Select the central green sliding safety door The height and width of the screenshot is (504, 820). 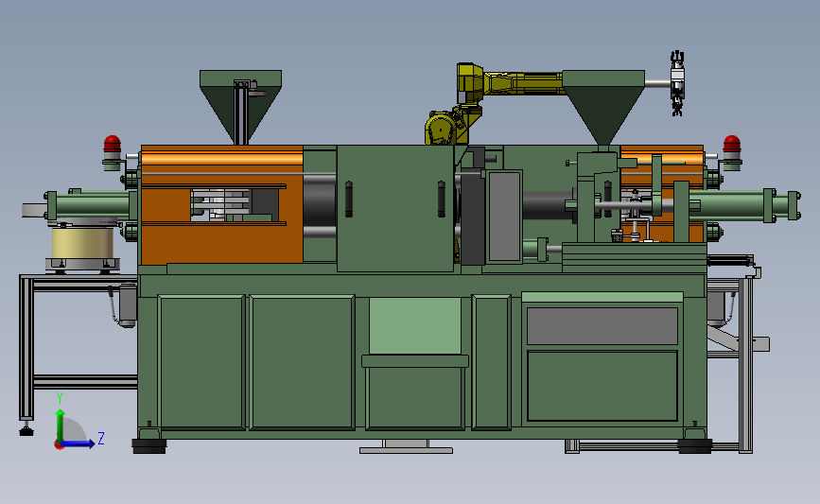tap(394, 208)
